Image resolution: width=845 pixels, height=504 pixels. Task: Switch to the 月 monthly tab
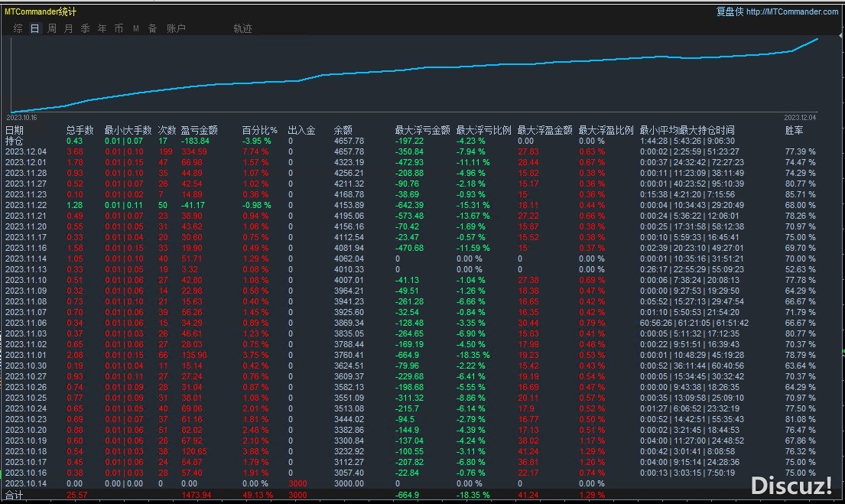click(68, 28)
